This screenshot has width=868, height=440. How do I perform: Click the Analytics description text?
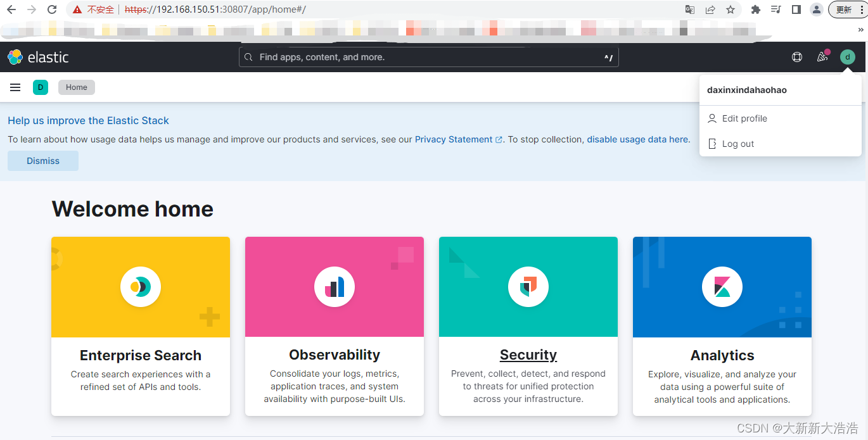coord(722,387)
